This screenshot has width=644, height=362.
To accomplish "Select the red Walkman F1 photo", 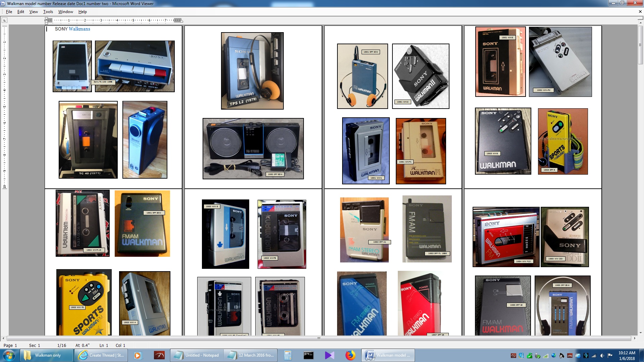I will point(421,151).
